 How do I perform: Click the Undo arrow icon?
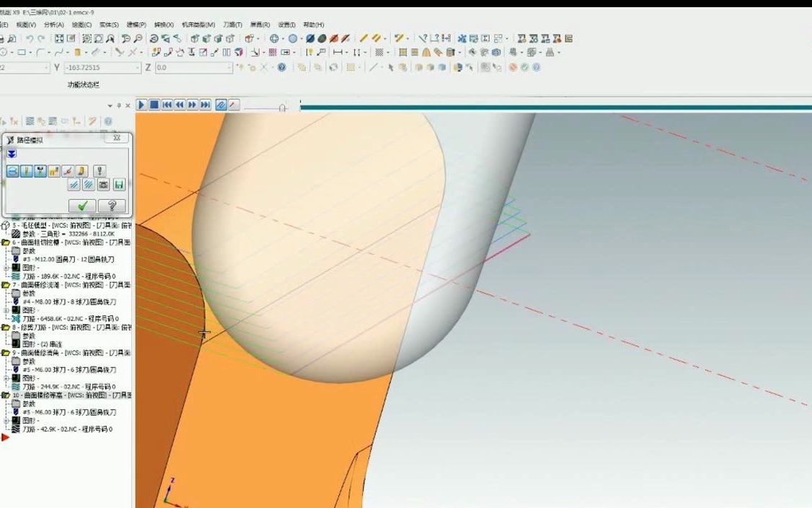point(30,38)
